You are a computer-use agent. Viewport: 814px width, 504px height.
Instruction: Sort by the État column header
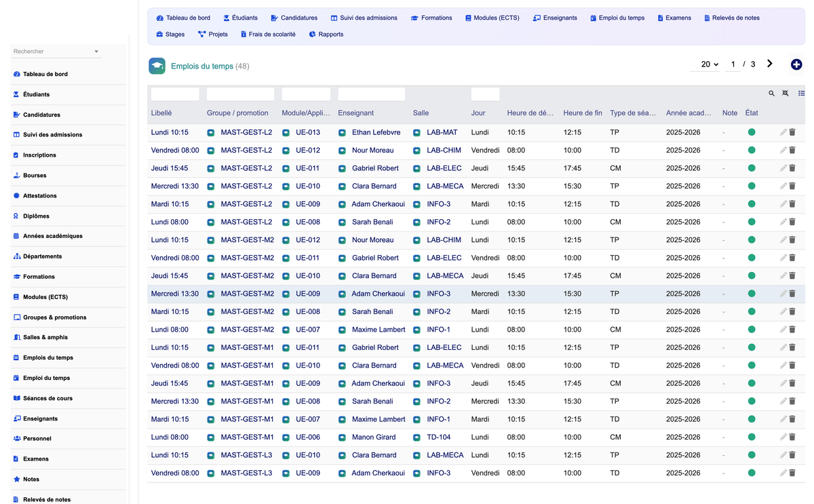click(752, 113)
